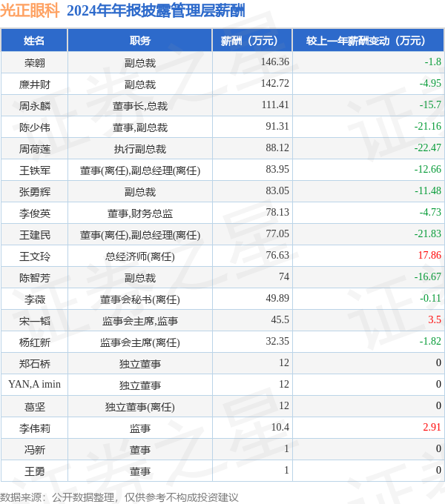The height and width of the screenshot is (504, 445).
Task: Select the name 王建民
Action: [x=34, y=235]
